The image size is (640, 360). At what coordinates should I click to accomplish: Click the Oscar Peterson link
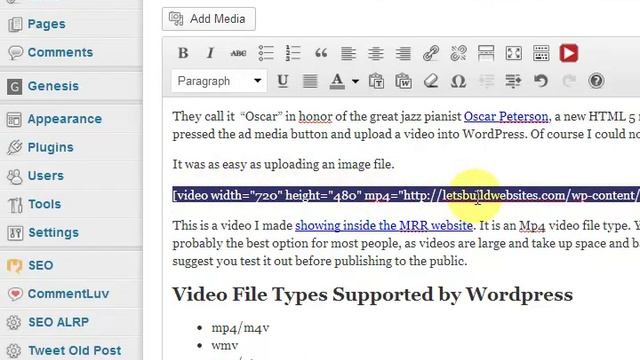(x=506, y=117)
